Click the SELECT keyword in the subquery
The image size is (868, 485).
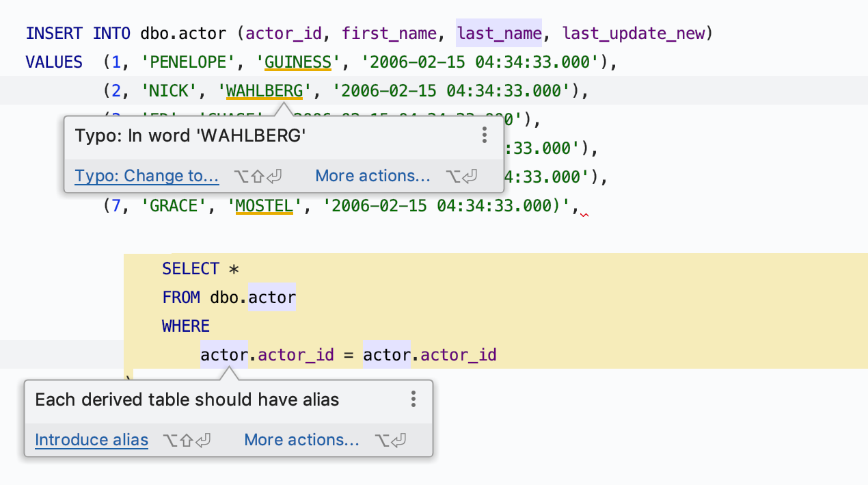coord(191,269)
